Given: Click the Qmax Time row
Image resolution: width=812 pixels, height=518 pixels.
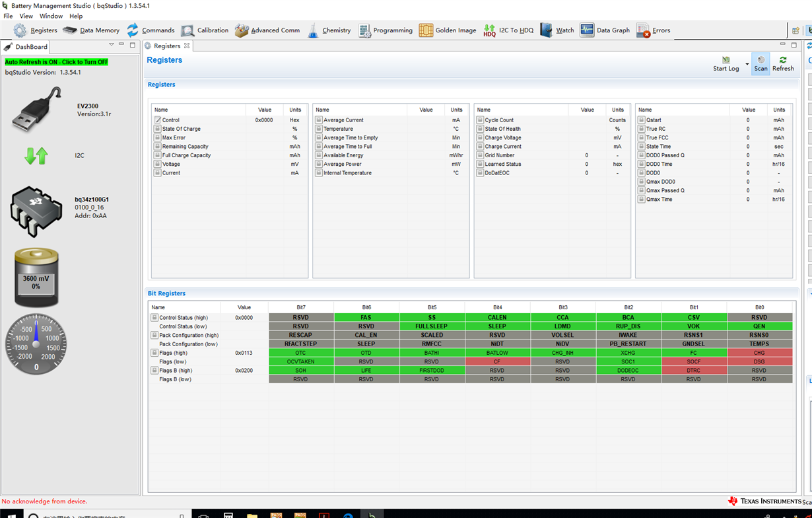Looking at the screenshot, I should tap(714, 199).
